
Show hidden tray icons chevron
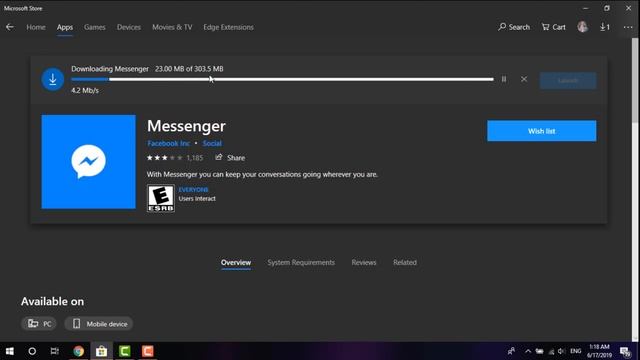528,351
